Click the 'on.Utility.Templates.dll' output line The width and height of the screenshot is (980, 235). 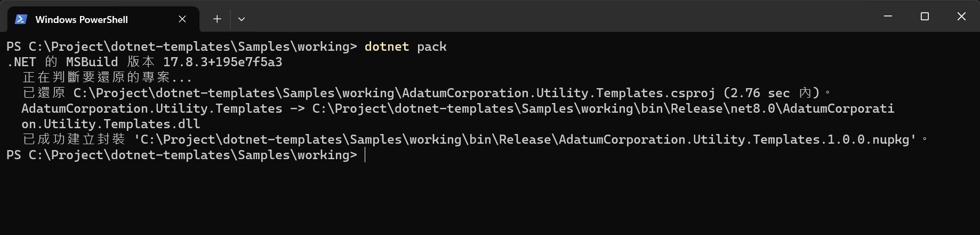[x=111, y=124]
